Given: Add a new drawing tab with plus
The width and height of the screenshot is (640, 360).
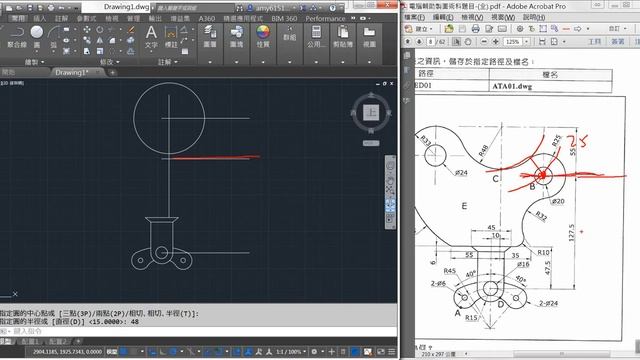Looking at the screenshot, I should coord(113,73).
